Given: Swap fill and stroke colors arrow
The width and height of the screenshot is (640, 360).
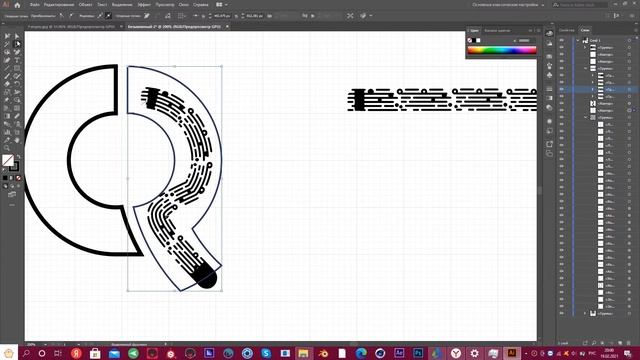Looking at the screenshot, I should tap(18, 157).
